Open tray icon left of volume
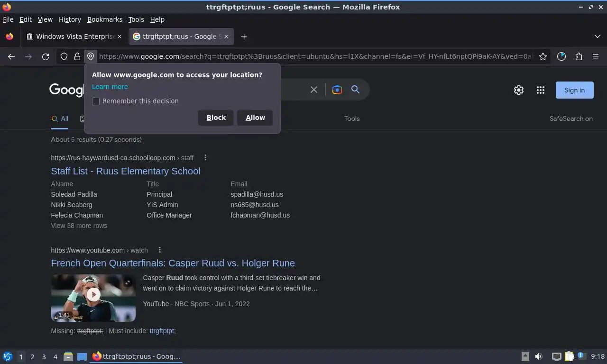The height and width of the screenshot is (364, 607). [525, 356]
